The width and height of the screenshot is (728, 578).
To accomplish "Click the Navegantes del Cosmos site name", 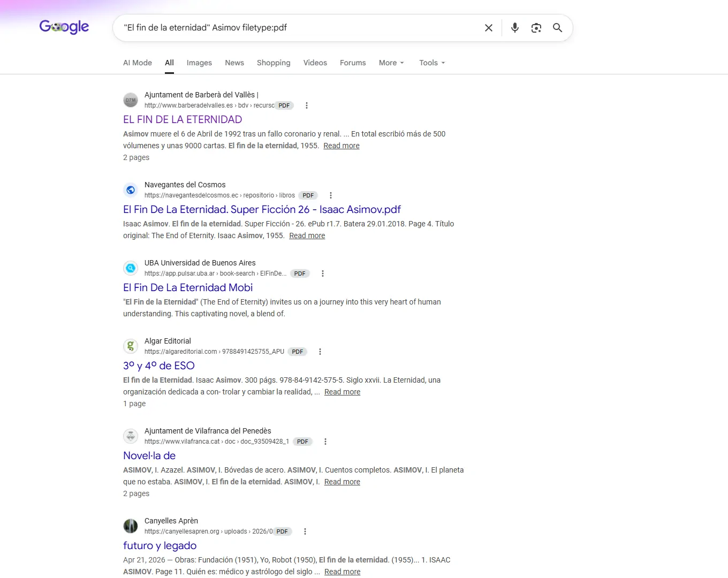I will pos(185,185).
